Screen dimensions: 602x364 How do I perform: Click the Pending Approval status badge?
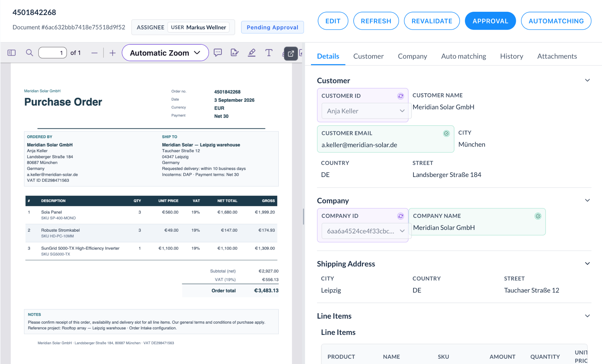point(272,27)
